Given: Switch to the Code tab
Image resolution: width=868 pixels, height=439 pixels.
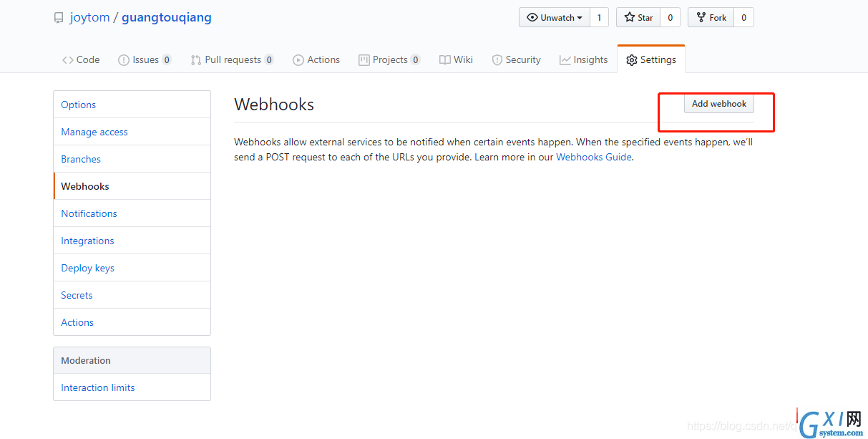Looking at the screenshot, I should pyautogui.click(x=81, y=59).
